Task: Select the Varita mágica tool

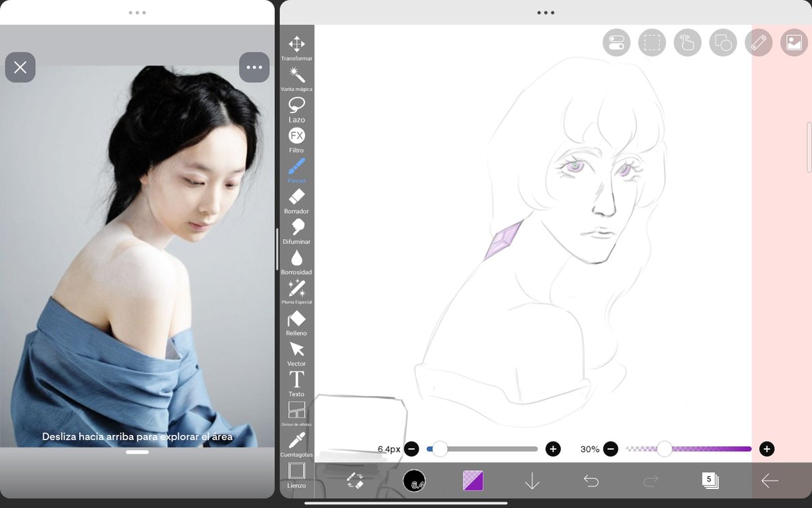Action: pos(296,79)
